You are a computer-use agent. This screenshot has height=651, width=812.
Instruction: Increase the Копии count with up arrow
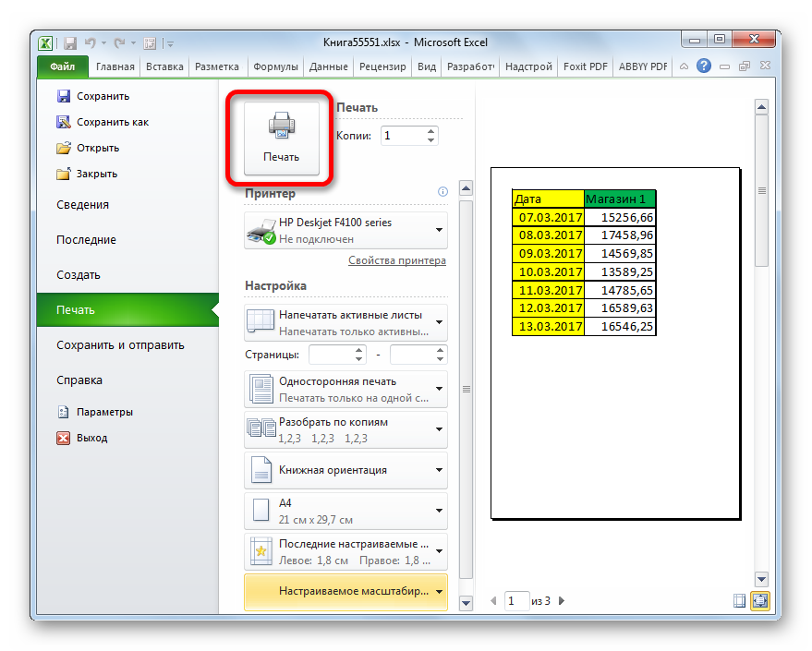point(430,131)
